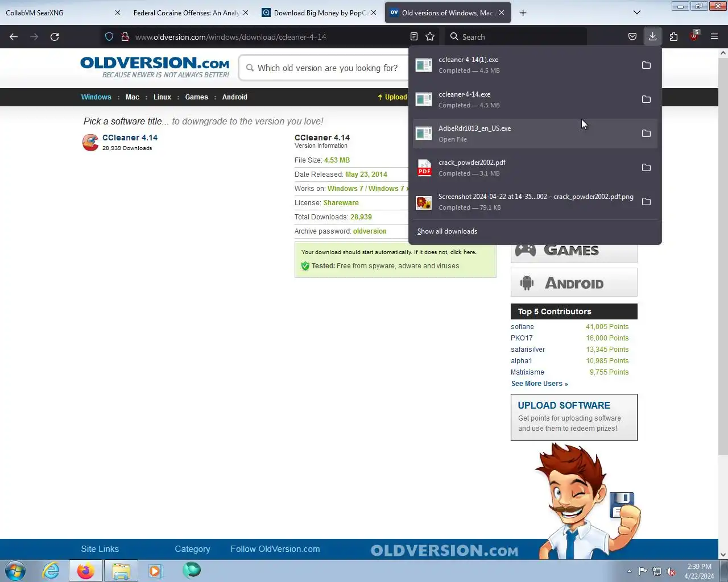
Task: Launch Internet Explorer from taskbar
Action: (x=51, y=571)
